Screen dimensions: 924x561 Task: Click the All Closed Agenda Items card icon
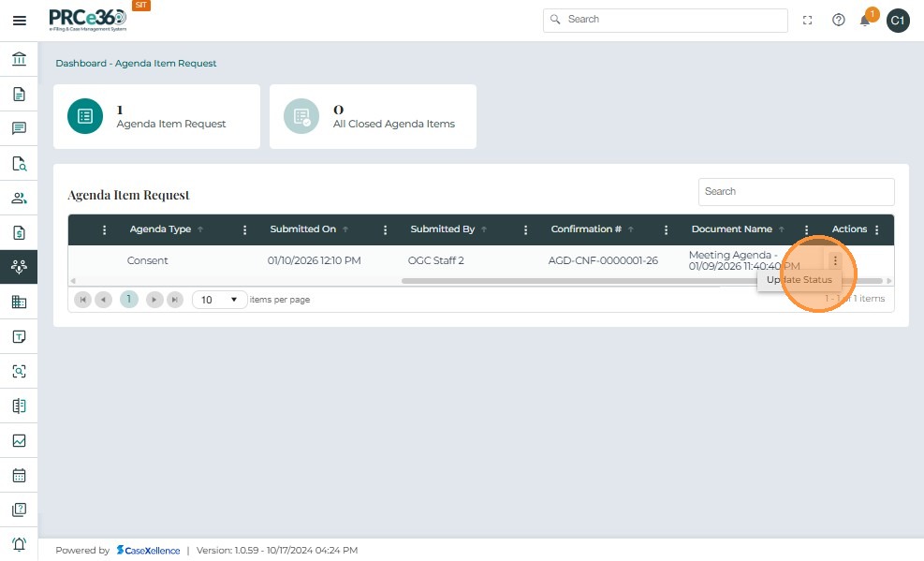[301, 116]
